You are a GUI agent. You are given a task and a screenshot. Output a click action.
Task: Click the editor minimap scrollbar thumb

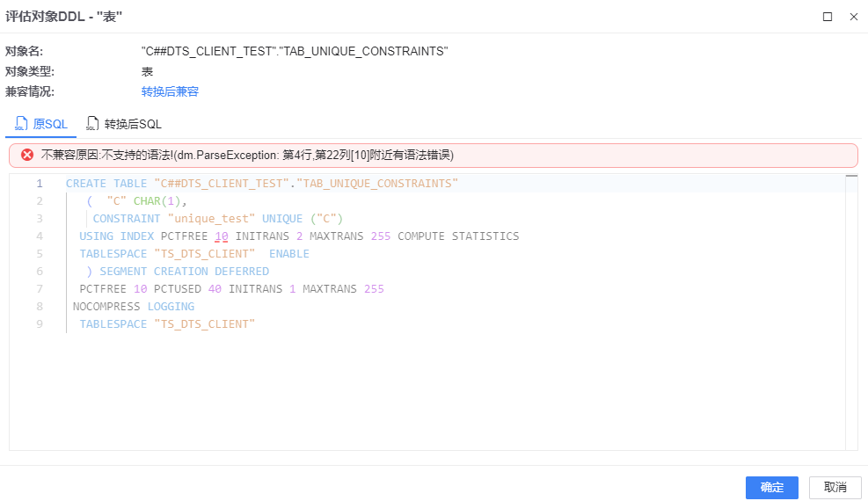click(x=851, y=176)
